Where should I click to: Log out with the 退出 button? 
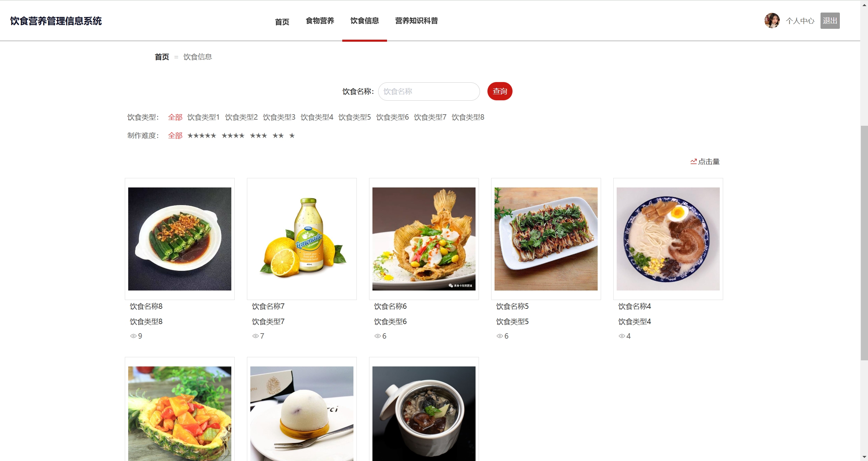[830, 21]
